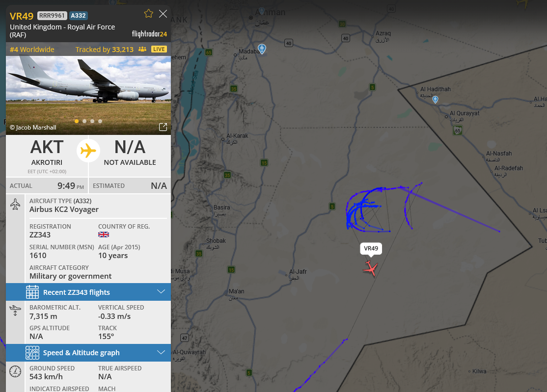Open aircraft photo in external link
Image resolution: width=547 pixels, height=392 pixels.
163,127
